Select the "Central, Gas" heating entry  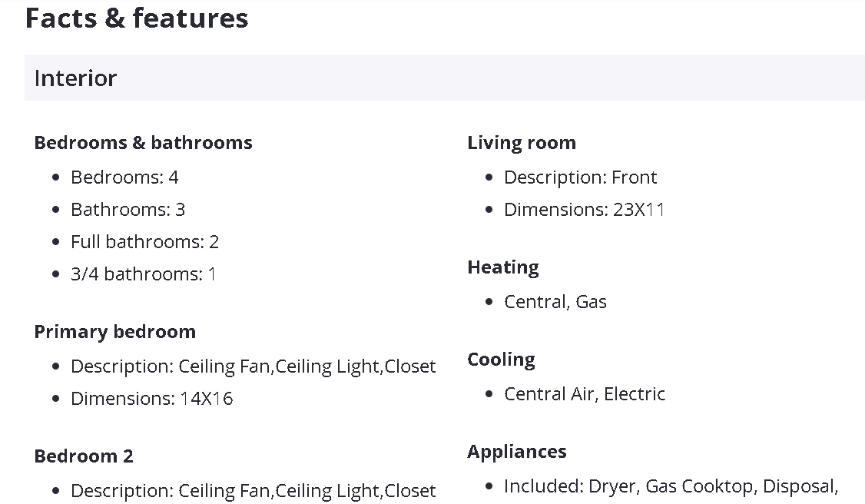click(x=555, y=302)
